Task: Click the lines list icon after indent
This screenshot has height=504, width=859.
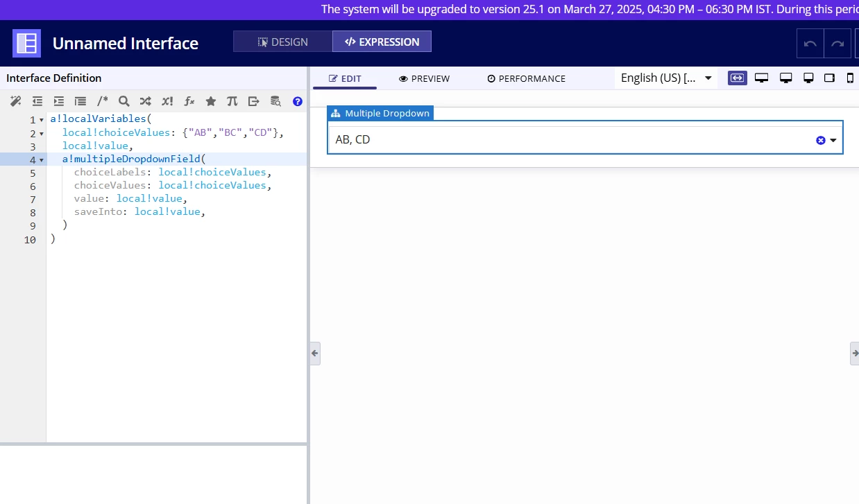Action: point(80,101)
